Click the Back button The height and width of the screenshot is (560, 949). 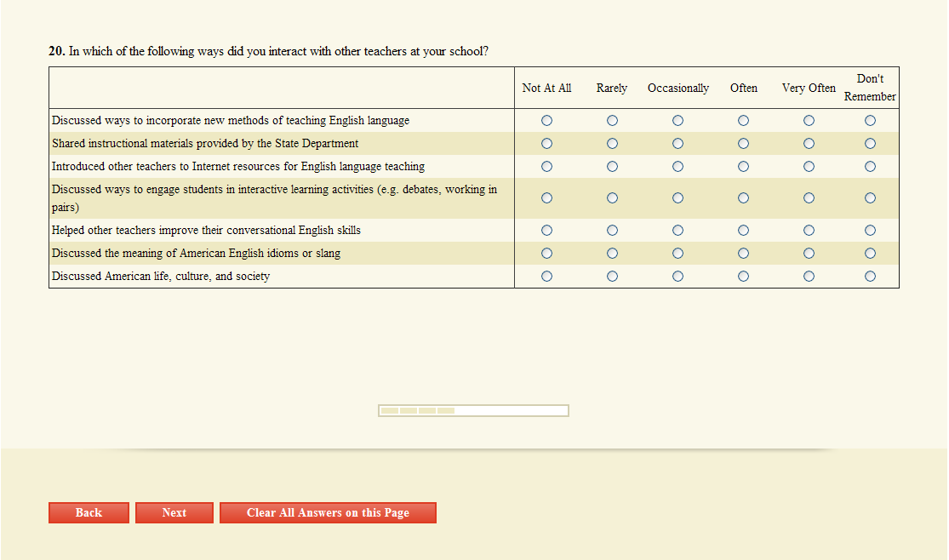[89, 513]
